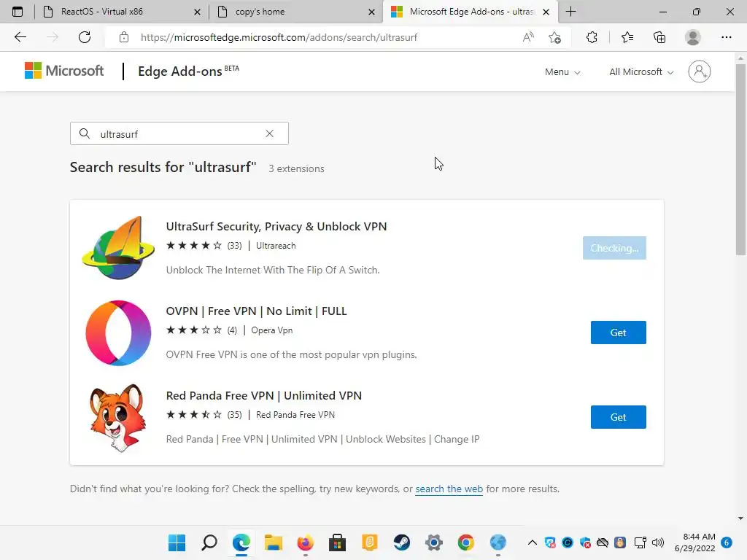Get Red Panda Free VPN extension
This screenshot has width=747, height=560.
619,417
